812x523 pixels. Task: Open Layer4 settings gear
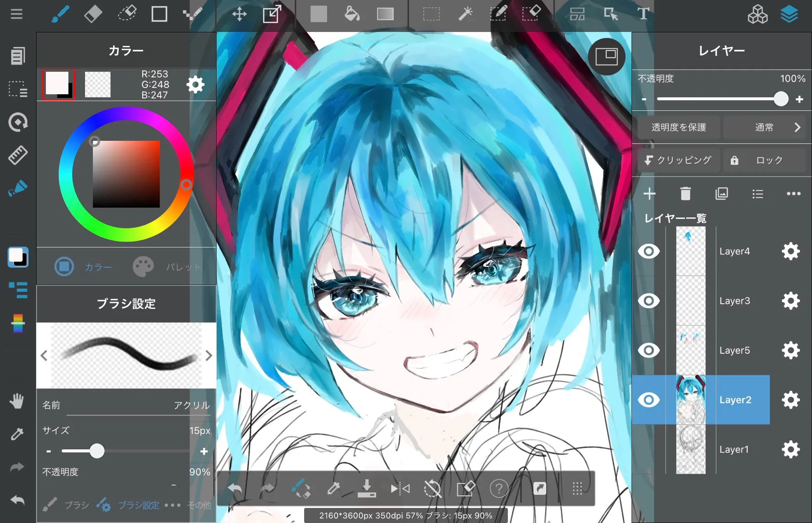point(790,251)
